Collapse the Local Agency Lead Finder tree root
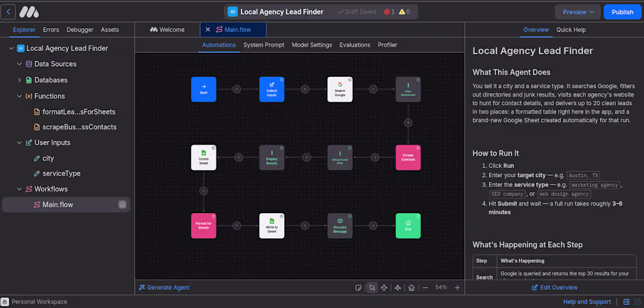The width and height of the screenshot is (644, 308). click(11, 49)
